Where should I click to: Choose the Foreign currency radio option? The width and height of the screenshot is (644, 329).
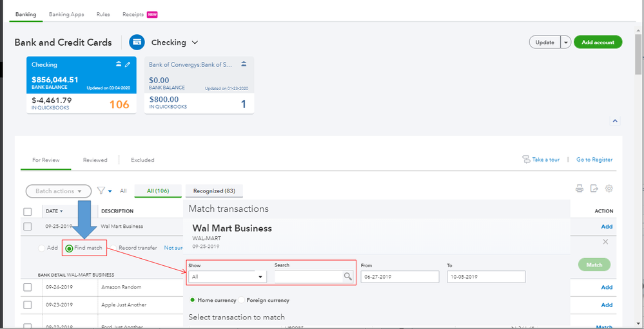pos(242,300)
